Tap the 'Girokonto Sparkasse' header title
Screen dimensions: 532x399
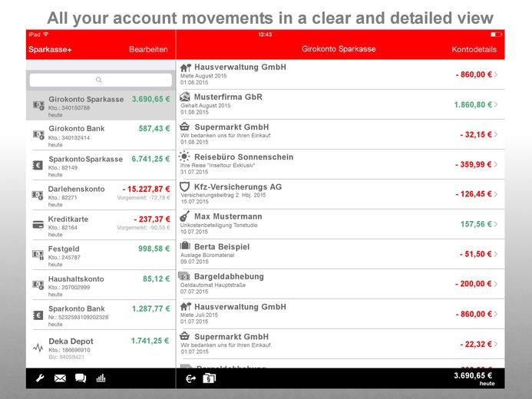pyautogui.click(x=339, y=49)
